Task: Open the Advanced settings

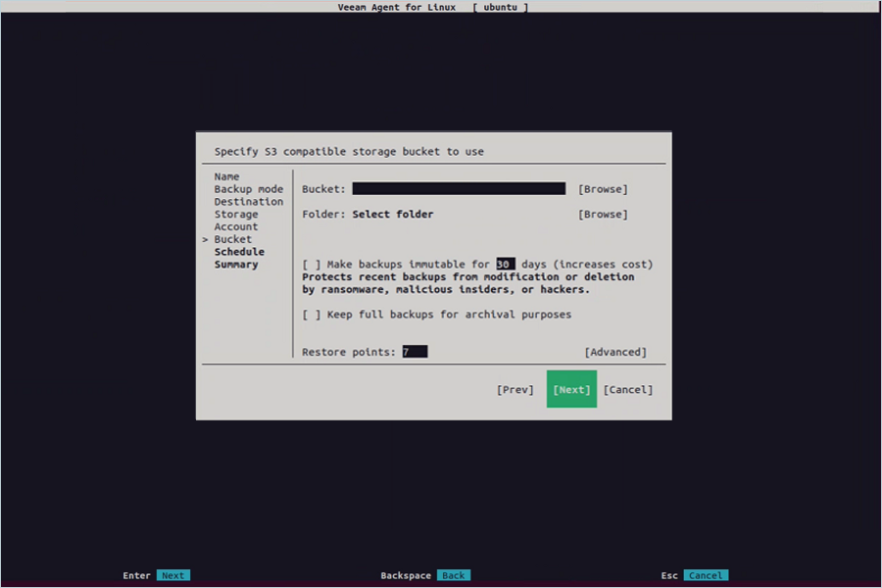Action: pyautogui.click(x=615, y=352)
